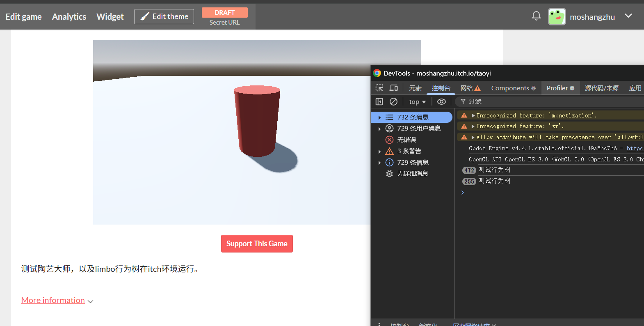Open the account menu chevron beside moshangzhu

[x=628, y=16]
